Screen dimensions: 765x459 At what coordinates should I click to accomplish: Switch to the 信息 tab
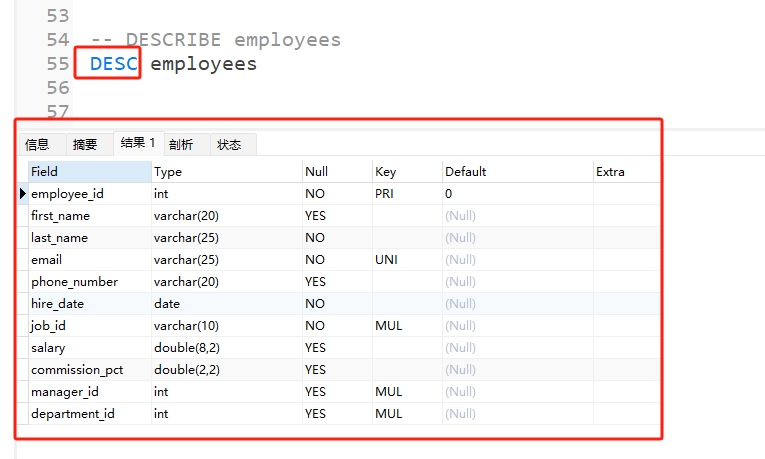point(37,144)
